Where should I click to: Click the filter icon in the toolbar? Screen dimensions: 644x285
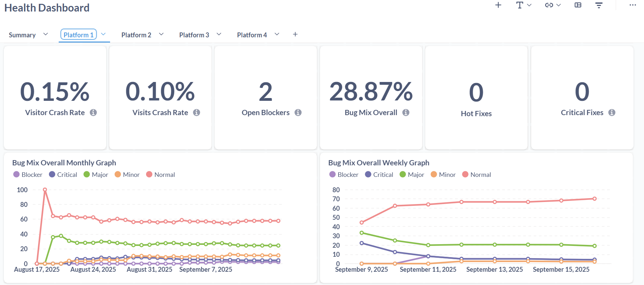tap(599, 5)
